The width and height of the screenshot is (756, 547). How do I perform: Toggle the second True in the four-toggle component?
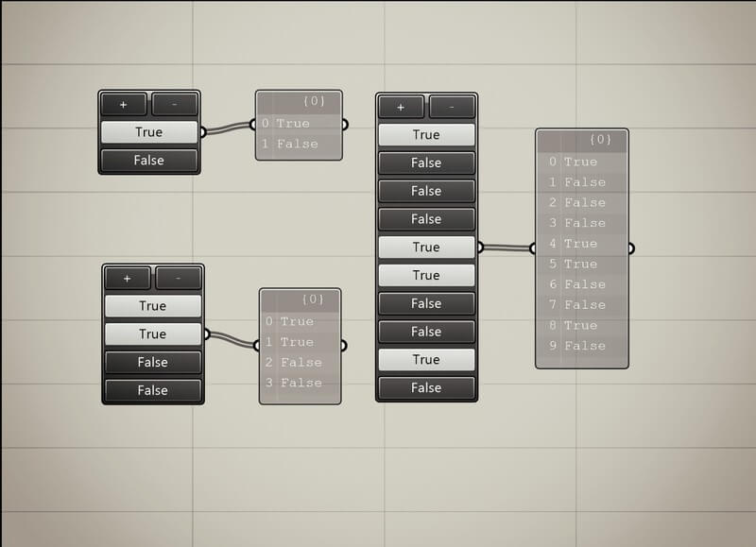[x=152, y=334]
